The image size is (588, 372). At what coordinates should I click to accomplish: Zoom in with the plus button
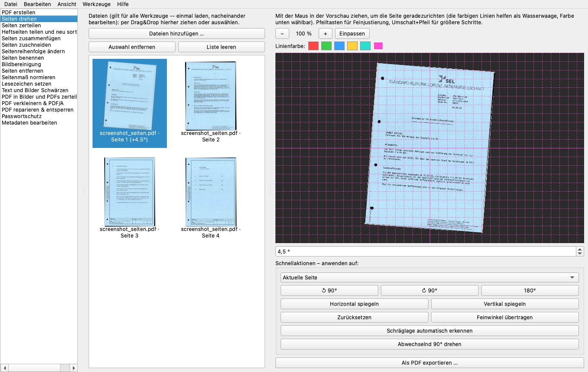tap(326, 34)
